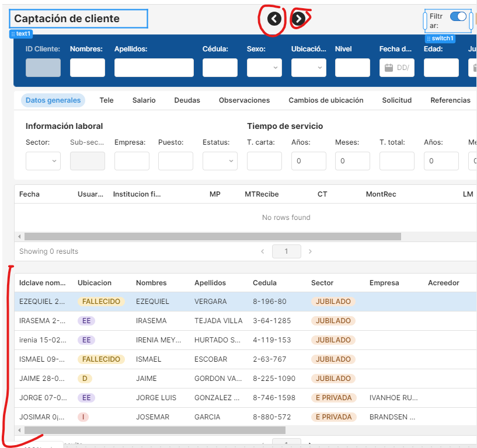Image resolution: width=477 pixels, height=448 pixels.
Task: Go to previous page in upper table
Action: (262, 251)
